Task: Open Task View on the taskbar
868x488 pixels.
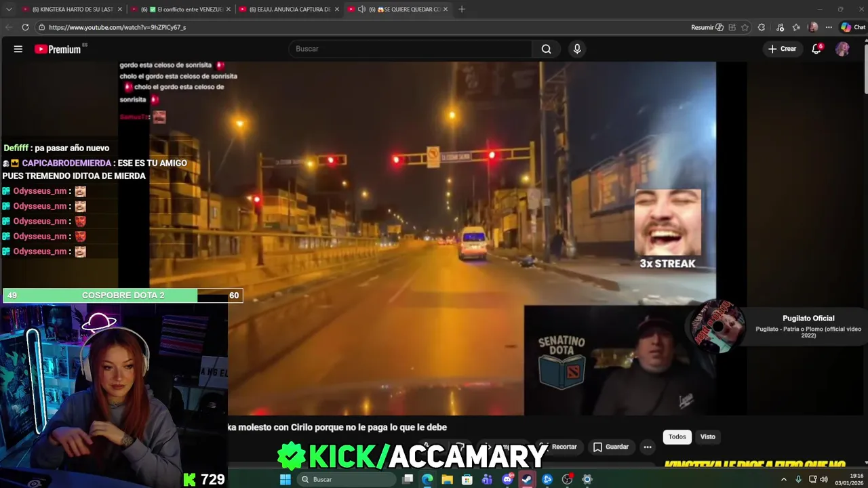Action: coord(408,479)
